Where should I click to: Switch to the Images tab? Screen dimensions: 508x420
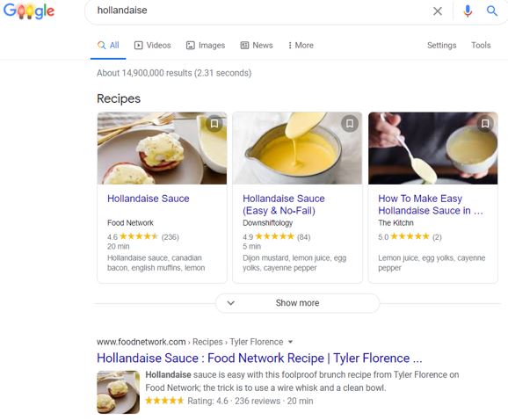coord(206,46)
